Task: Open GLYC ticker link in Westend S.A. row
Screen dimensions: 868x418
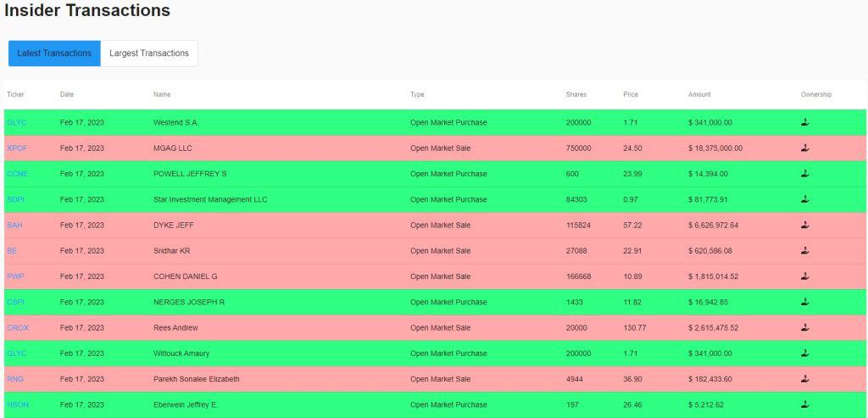Action: (x=17, y=122)
